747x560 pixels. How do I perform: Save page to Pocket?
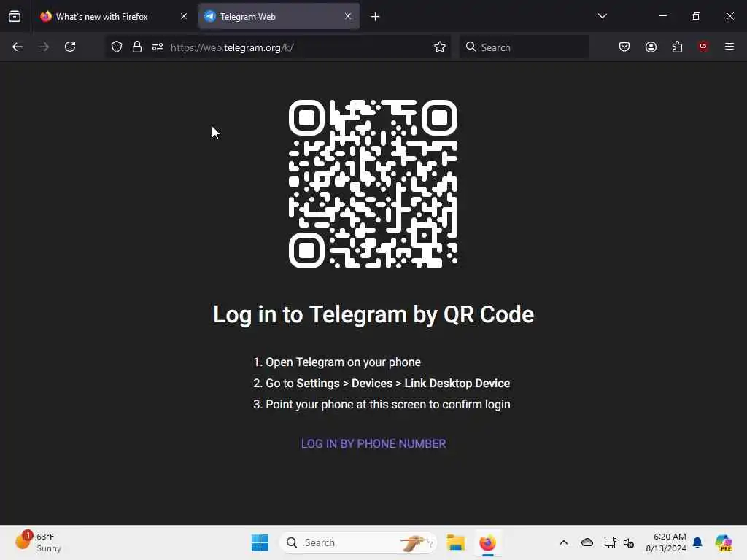624,47
